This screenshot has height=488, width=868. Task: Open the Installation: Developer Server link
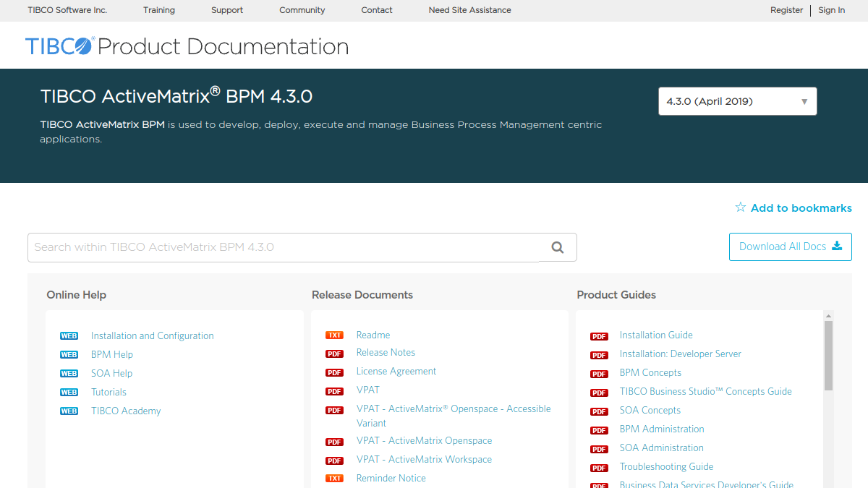[681, 354]
